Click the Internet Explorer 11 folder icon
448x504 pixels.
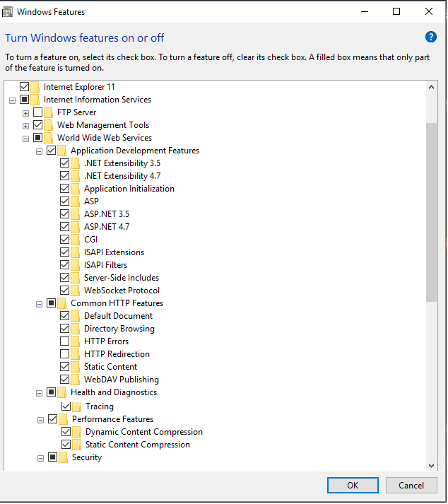point(35,87)
